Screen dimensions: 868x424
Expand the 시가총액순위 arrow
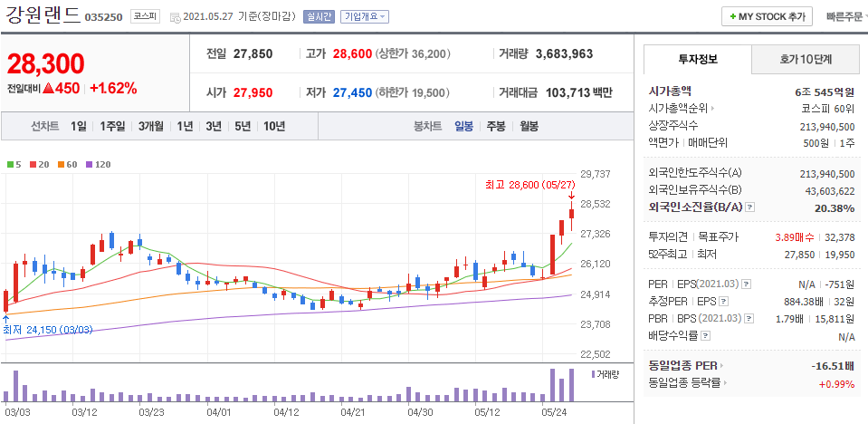[x=712, y=109]
